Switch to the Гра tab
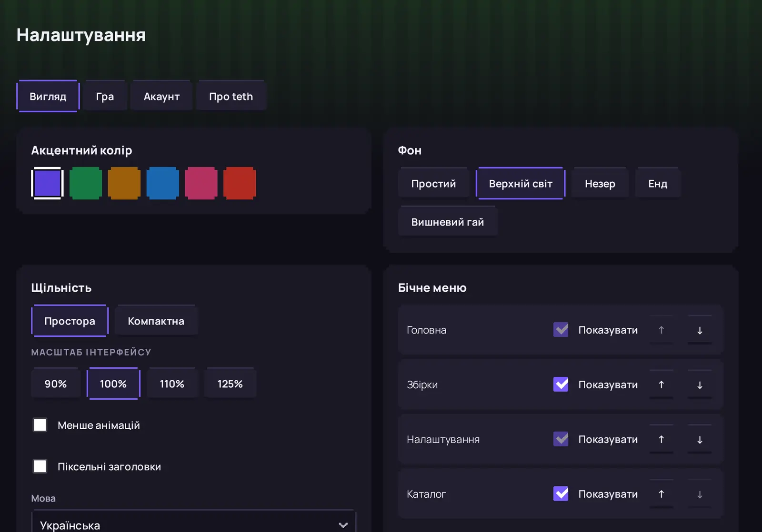This screenshot has width=762, height=532. point(105,96)
